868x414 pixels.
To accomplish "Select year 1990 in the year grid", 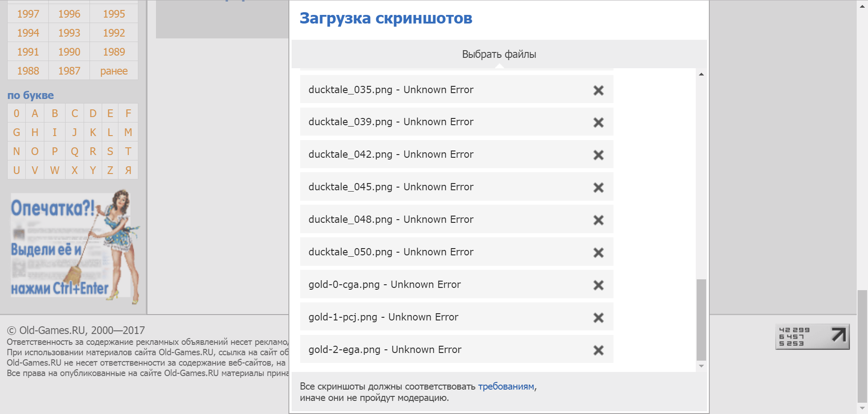I will [69, 52].
